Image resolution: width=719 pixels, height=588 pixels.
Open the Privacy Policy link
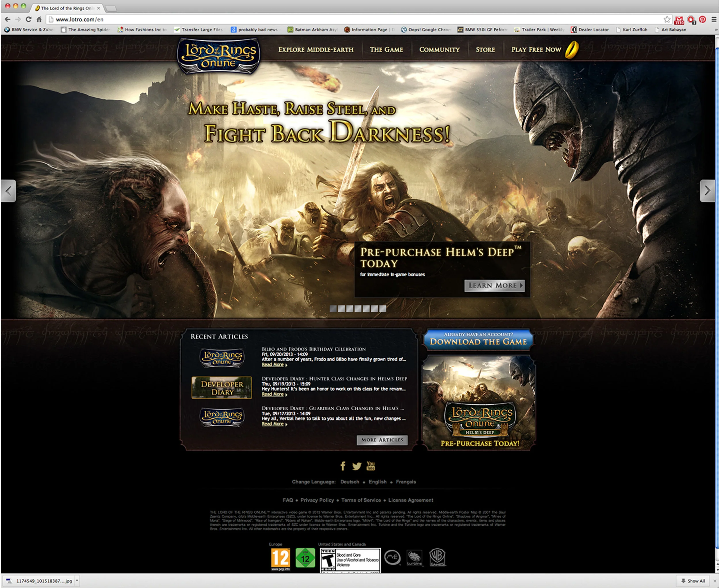click(317, 500)
